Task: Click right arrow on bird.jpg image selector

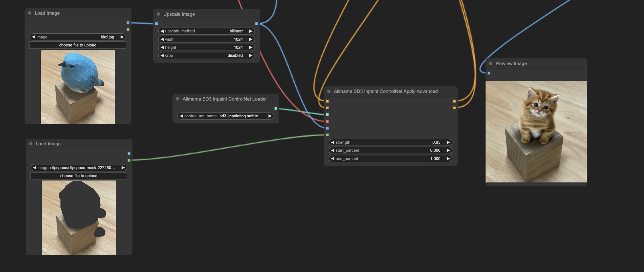Action: click(122, 37)
